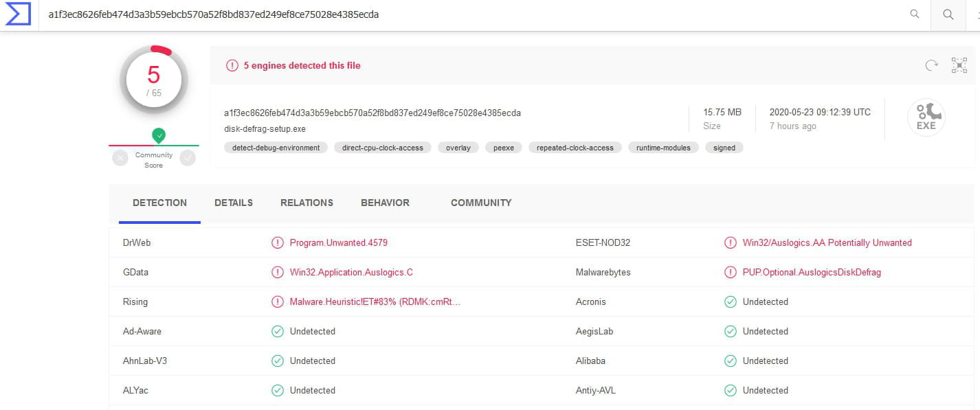Click the Alibaba undetected check icon
This screenshot has height=410, width=980.
pos(731,361)
